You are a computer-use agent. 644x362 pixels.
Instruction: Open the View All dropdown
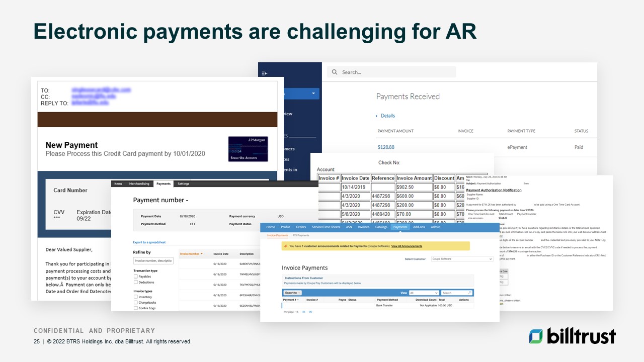click(424, 293)
